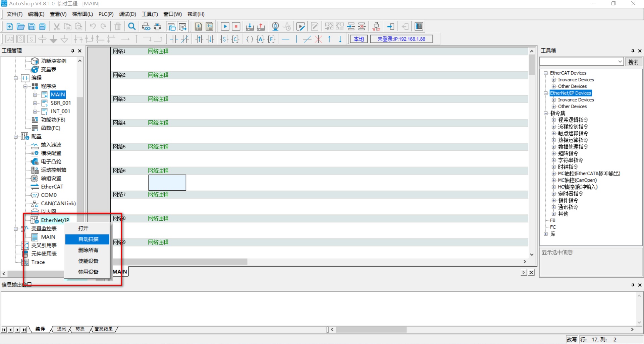The width and height of the screenshot is (644, 344).
Task: Open the toolbox search dropdown
Action: (x=620, y=62)
